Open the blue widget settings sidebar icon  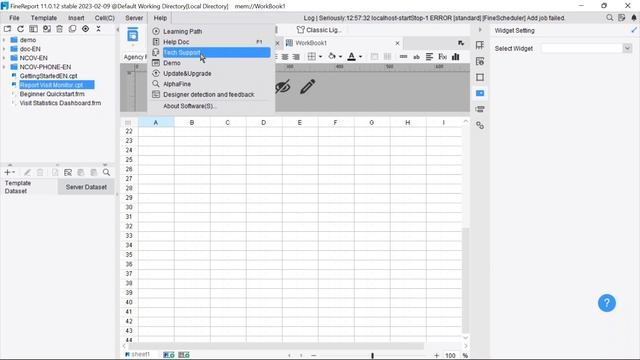pyautogui.click(x=480, y=93)
